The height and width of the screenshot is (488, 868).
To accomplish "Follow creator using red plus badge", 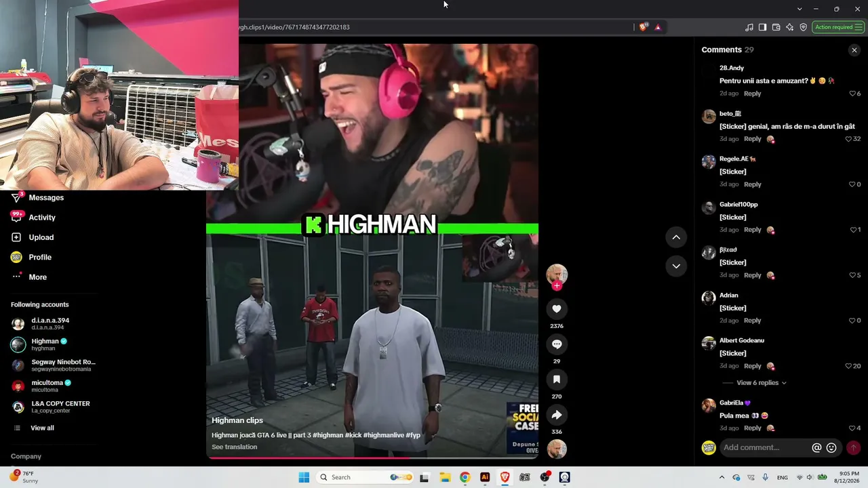I will (x=557, y=286).
